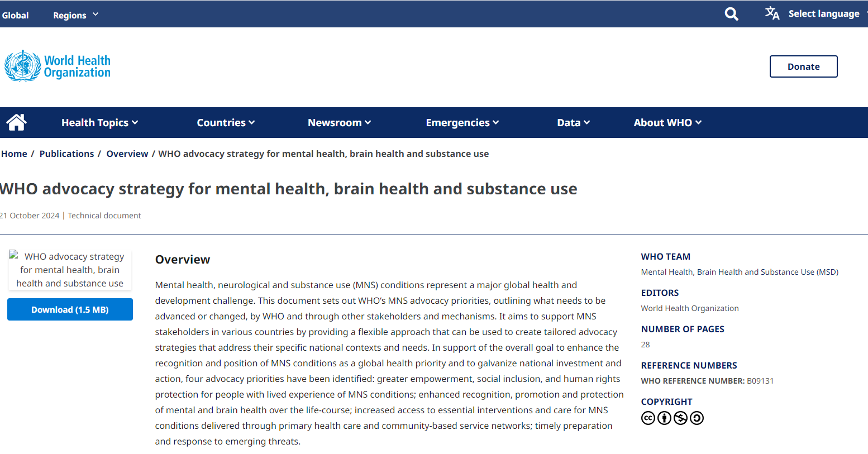Viewport: 868px width, 454px height.
Task: Click the Attribution (BY) license icon
Action: (x=664, y=418)
